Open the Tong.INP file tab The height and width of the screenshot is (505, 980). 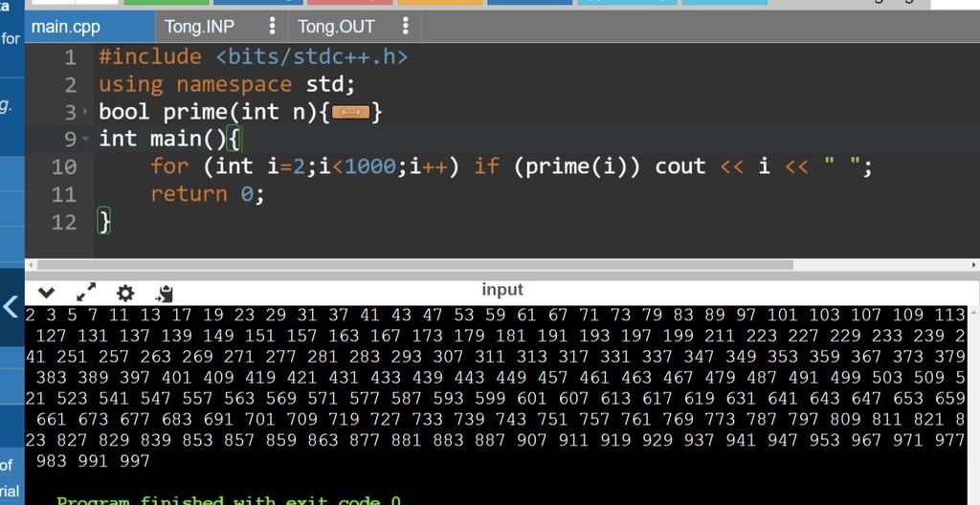click(199, 27)
